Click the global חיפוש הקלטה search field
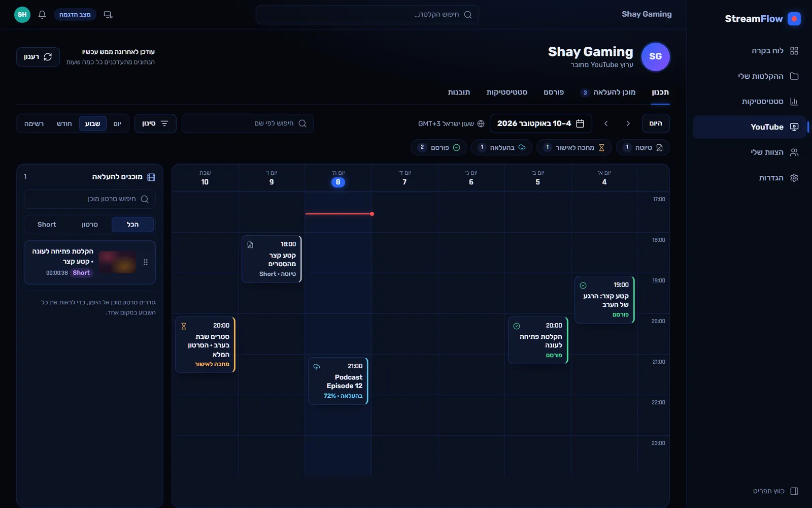 [367, 15]
